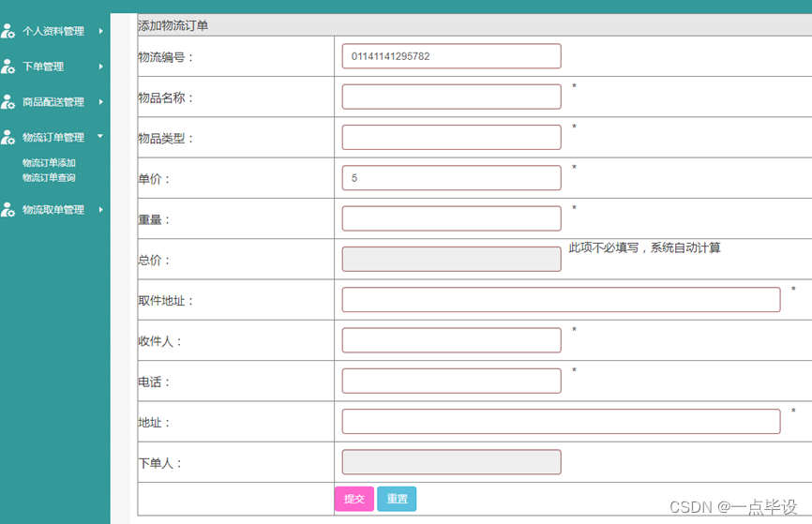
Task: Click the 总价： label
Action: coord(154,260)
